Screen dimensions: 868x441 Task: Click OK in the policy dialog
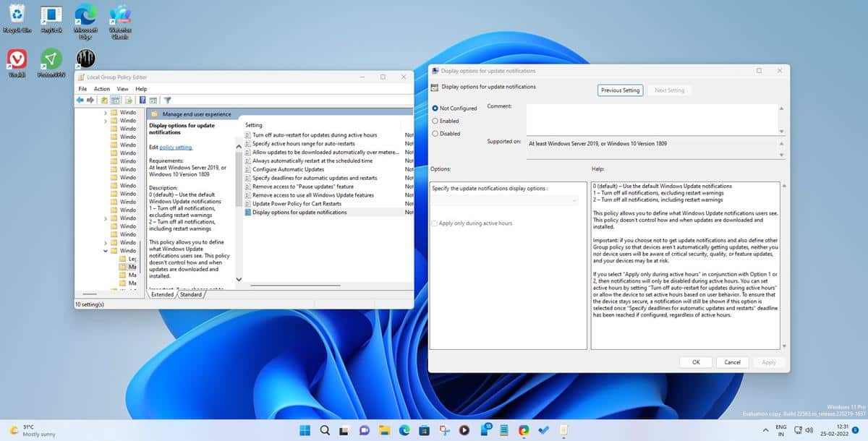pos(696,362)
